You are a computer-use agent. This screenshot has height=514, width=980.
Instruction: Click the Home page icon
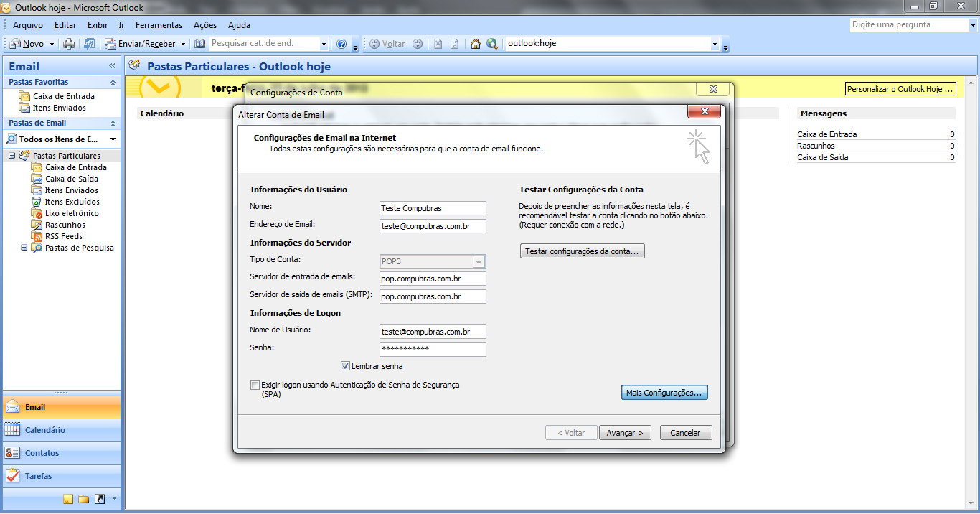475,44
